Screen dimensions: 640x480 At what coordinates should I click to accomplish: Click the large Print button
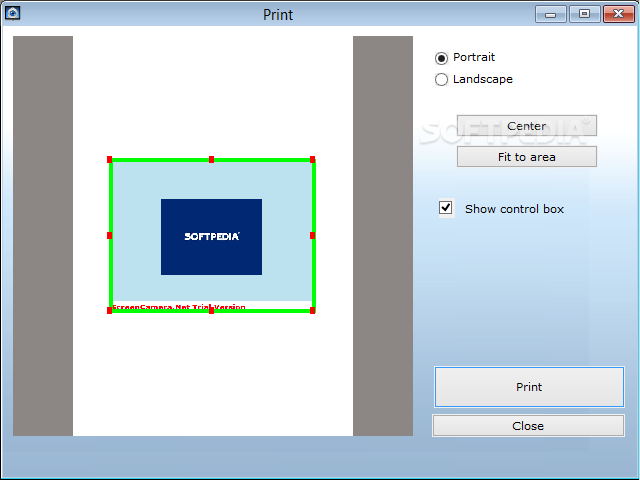point(529,387)
